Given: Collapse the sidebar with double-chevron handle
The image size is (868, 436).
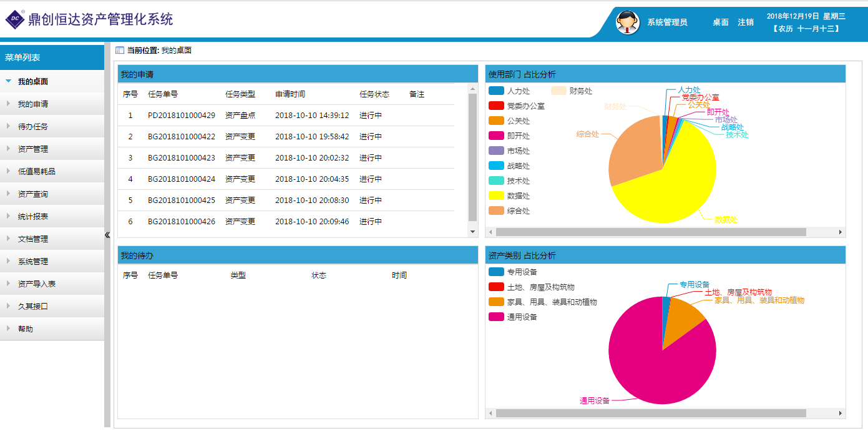Looking at the screenshot, I should click(107, 235).
